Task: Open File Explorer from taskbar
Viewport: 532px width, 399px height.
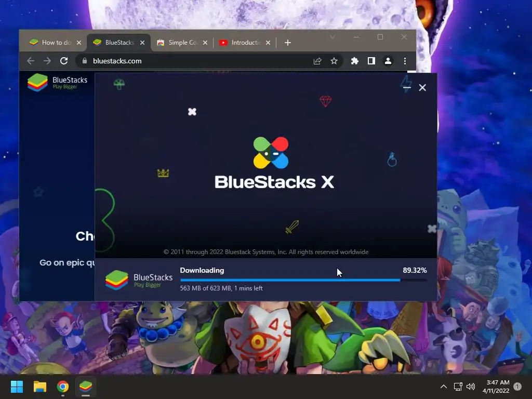Action: tap(39, 387)
